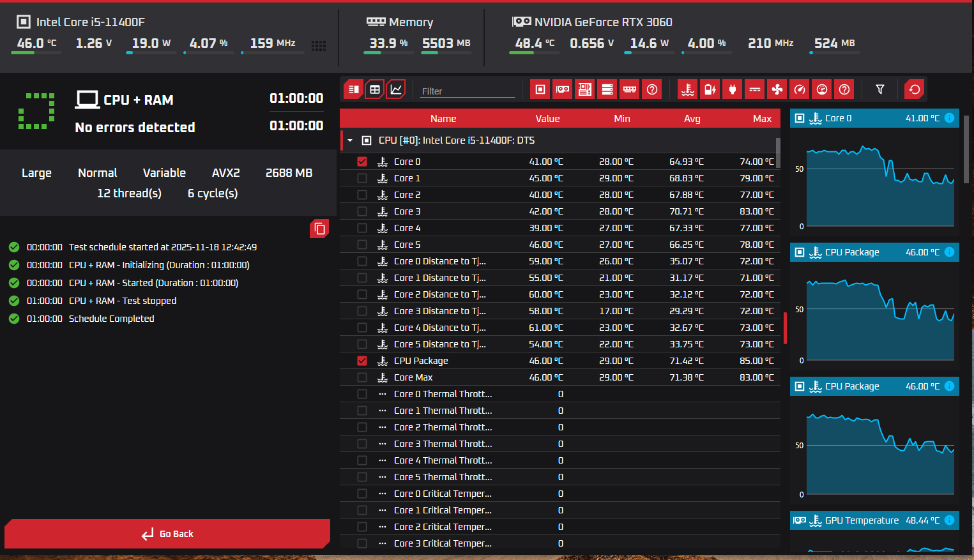Screen dimensions: 974x560
Task: Expand per-core details via the CPU grid icon
Action: point(319,45)
